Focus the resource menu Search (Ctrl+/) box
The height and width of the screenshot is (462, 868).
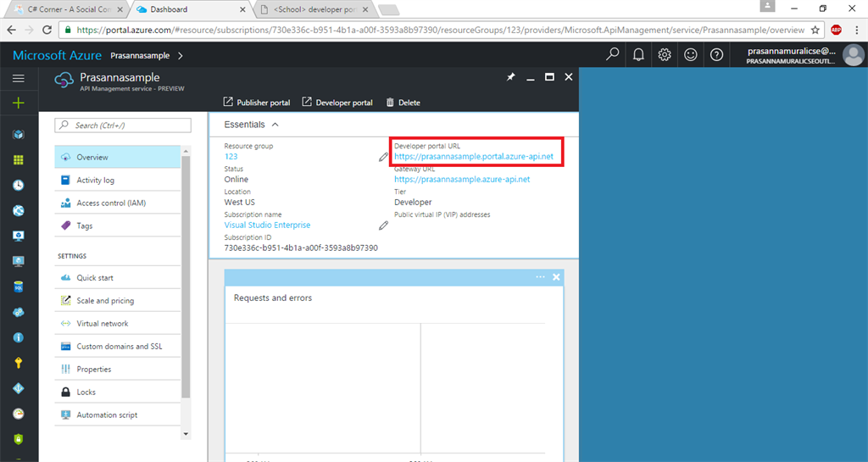pos(123,125)
